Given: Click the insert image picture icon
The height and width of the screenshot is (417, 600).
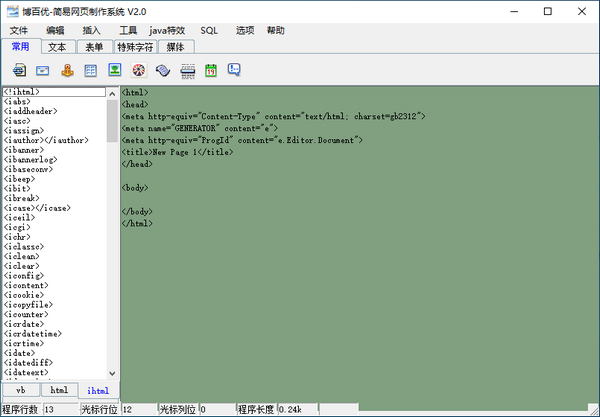Looking at the screenshot, I should 115,70.
